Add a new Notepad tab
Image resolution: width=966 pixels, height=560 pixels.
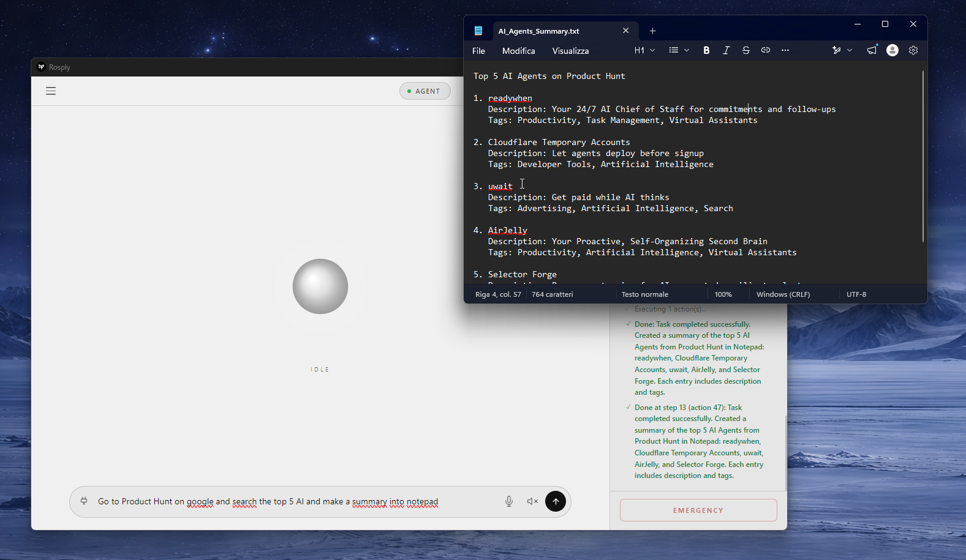click(652, 31)
